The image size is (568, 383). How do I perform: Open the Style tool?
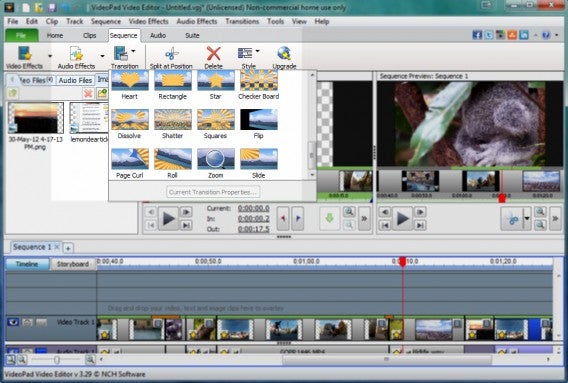pyautogui.click(x=248, y=57)
